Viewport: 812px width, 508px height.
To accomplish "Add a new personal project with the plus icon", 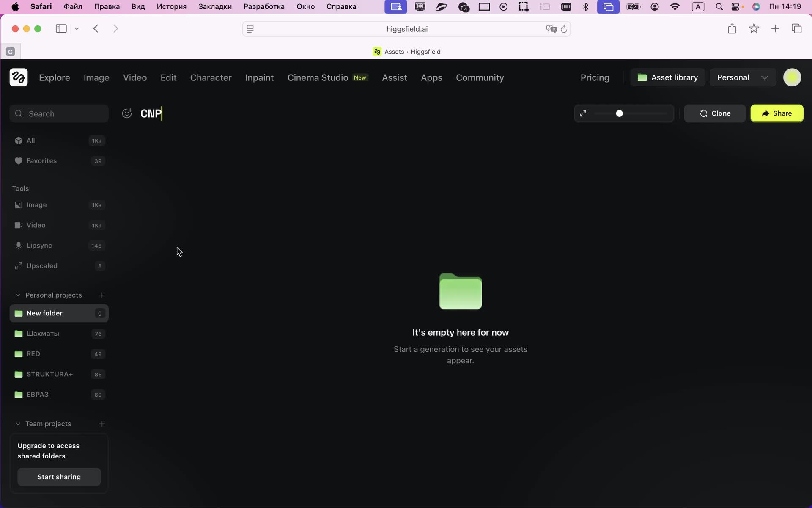I will [102, 295].
